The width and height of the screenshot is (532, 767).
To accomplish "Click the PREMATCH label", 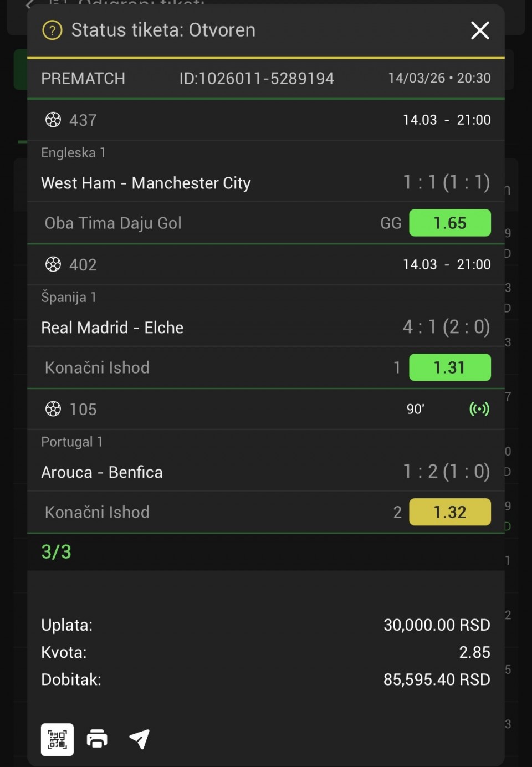I will (83, 79).
